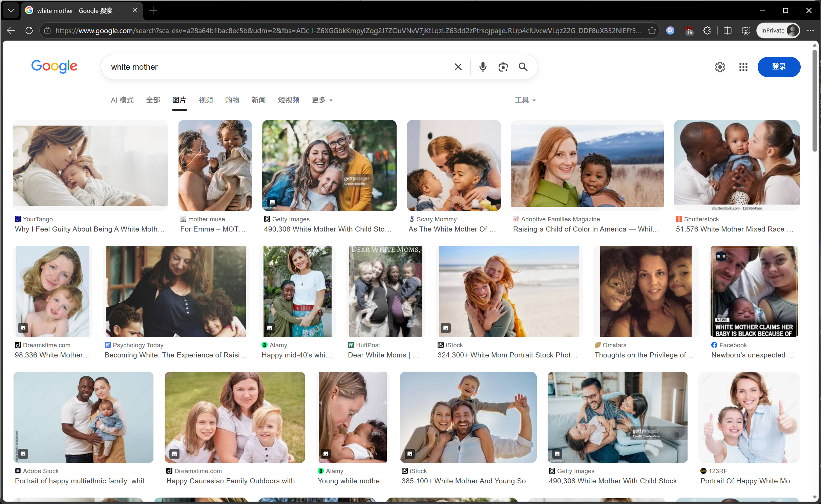Open iStock beach mother portrait thumbnail

tap(509, 291)
